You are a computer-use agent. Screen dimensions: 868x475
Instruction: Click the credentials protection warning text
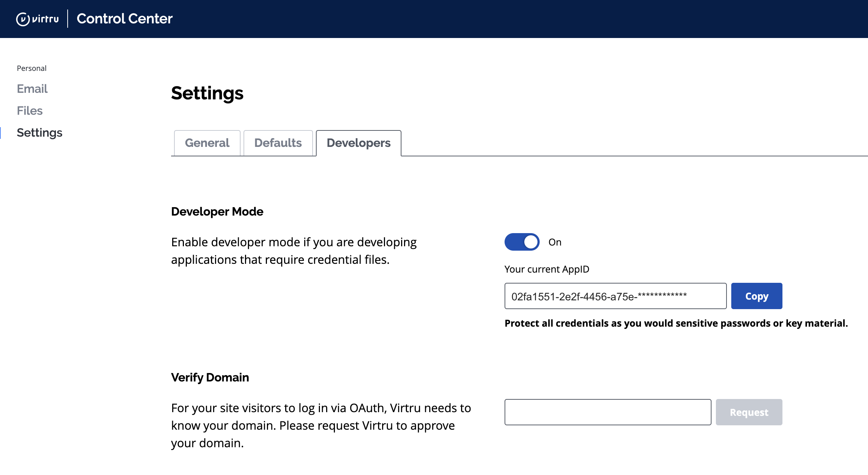(x=676, y=323)
